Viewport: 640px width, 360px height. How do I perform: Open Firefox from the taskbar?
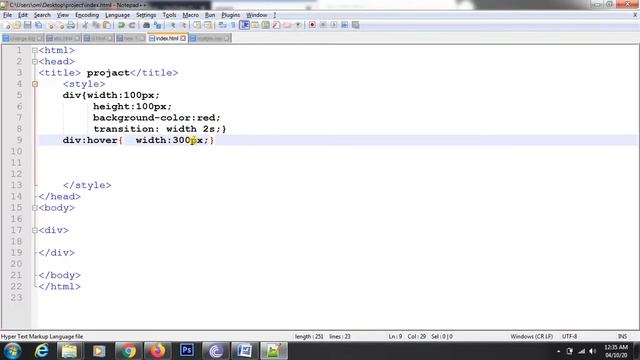158,351
